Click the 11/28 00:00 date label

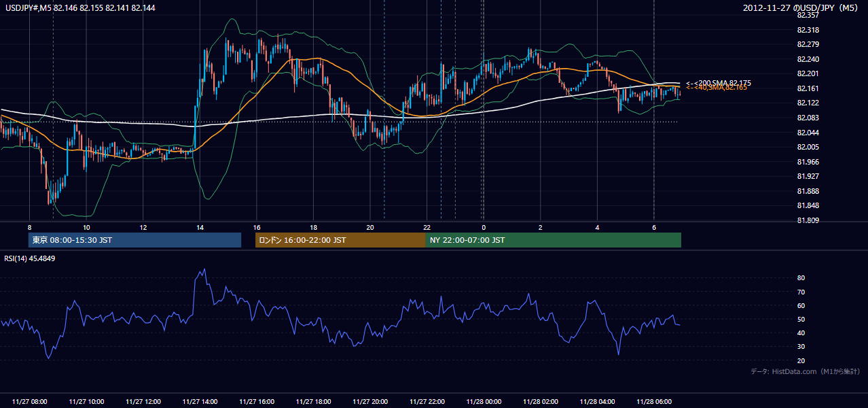click(484, 402)
